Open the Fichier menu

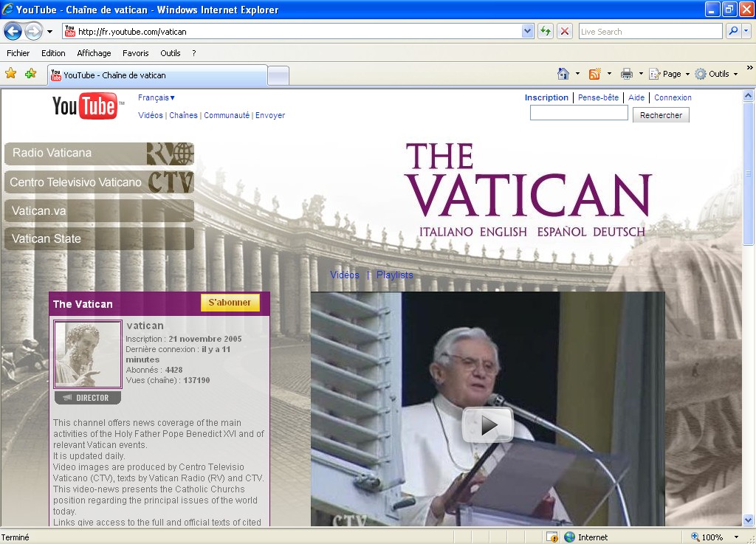18,53
